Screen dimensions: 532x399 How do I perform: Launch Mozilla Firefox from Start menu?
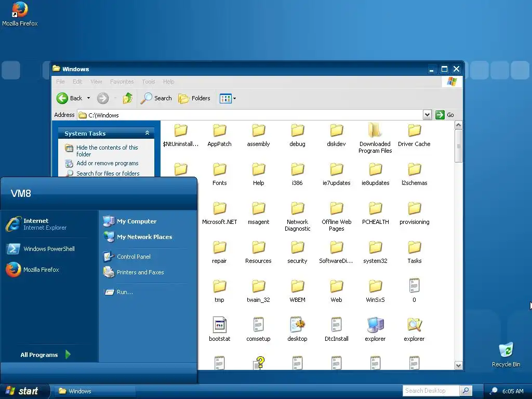46,270
